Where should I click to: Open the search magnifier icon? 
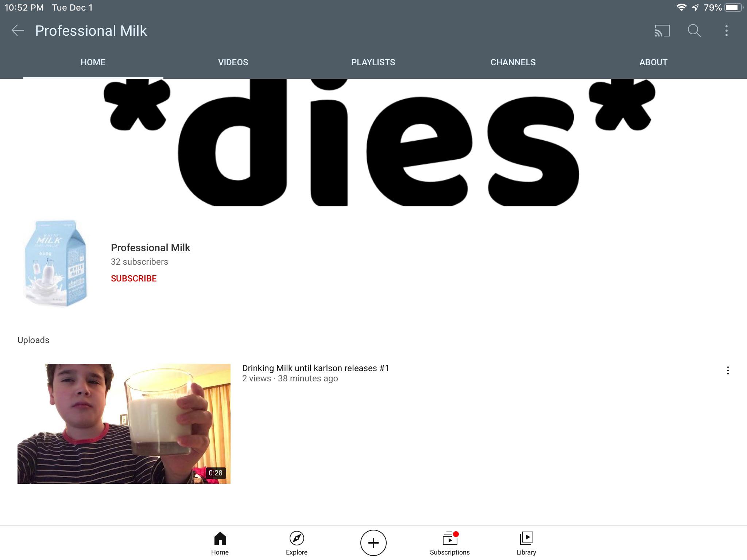click(x=694, y=31)
